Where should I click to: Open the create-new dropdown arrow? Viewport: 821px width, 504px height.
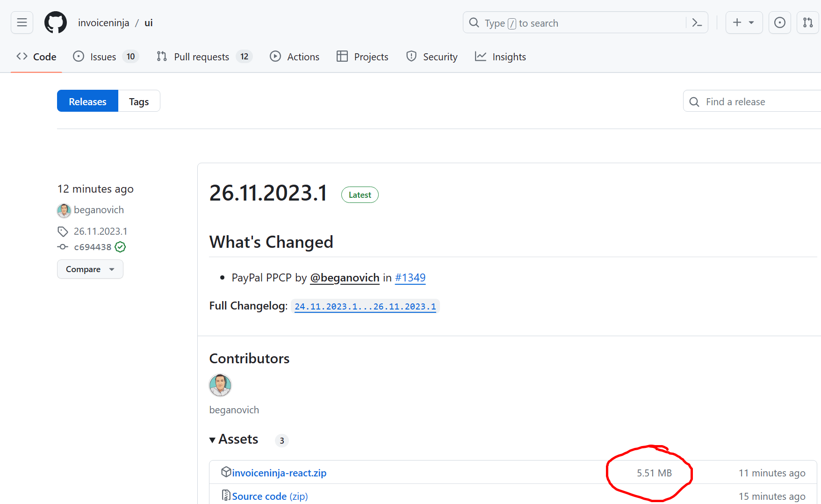[751, 22]
